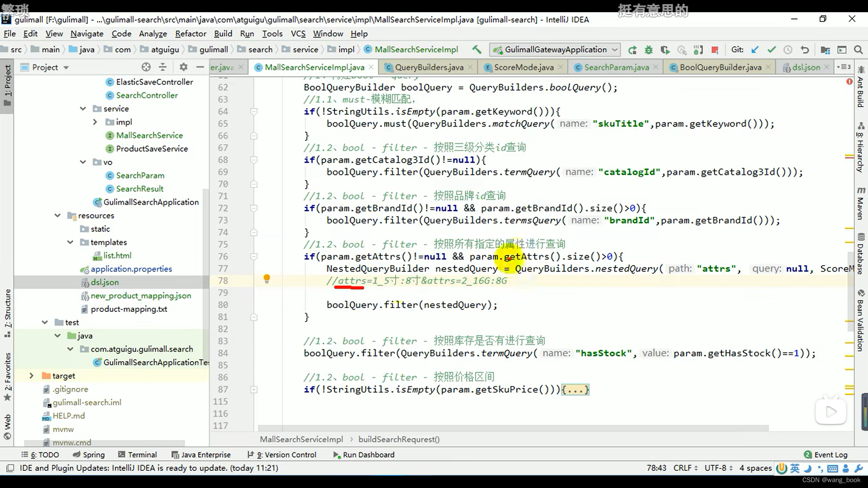Open the Ant Build side panel
Screen dimensions: 868x488
pyautogui.click(x=860, y=87)
